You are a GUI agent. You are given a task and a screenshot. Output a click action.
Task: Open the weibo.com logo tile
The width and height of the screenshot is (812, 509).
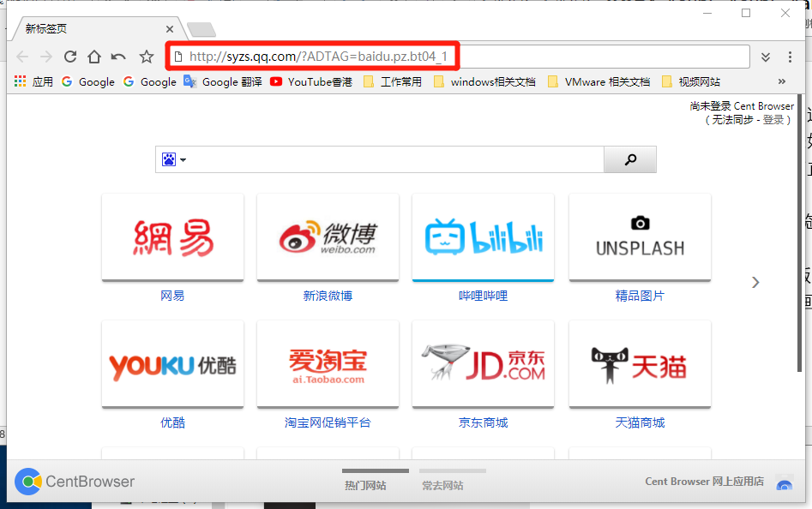pyautogui.click(x=328, y=237)
